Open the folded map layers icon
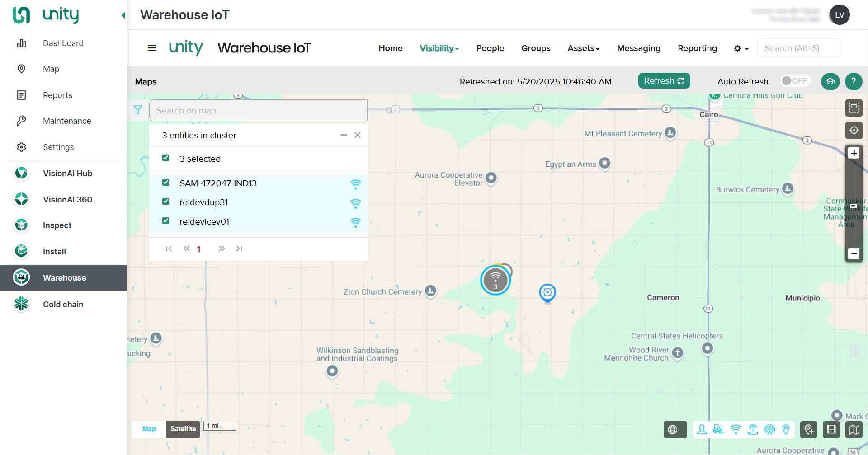 [x=854, y=430]
